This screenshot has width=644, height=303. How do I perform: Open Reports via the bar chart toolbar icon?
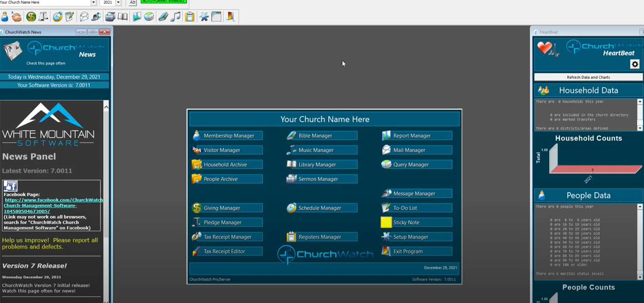[137, 17]
